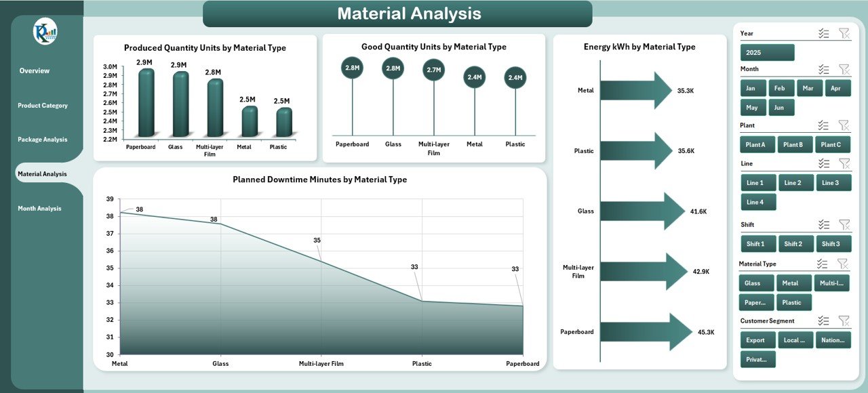Toggle the Glass material type filter
This screenshot has height=393, width=868.
pyautogui.click(x=755, y=283)
